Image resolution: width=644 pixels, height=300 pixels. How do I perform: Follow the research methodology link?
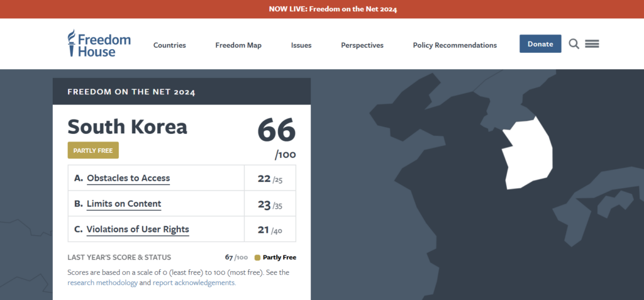tap(101, 283)
